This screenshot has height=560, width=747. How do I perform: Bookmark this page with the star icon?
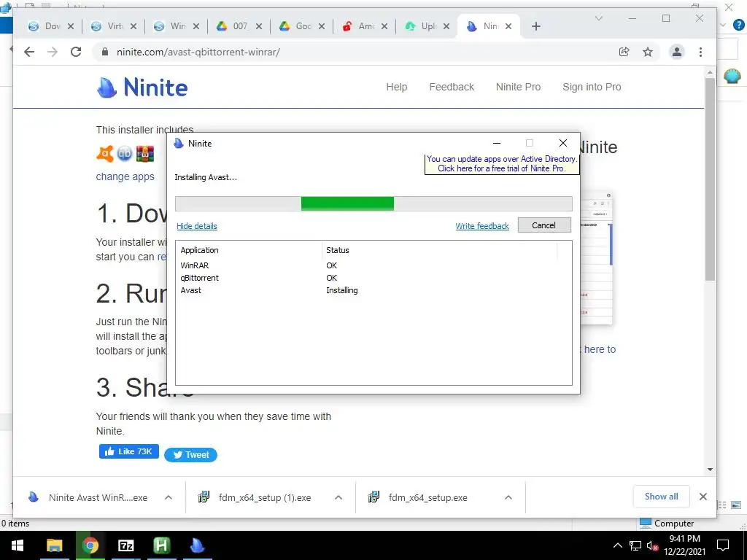pyautogui.click(x=648, y=52)
